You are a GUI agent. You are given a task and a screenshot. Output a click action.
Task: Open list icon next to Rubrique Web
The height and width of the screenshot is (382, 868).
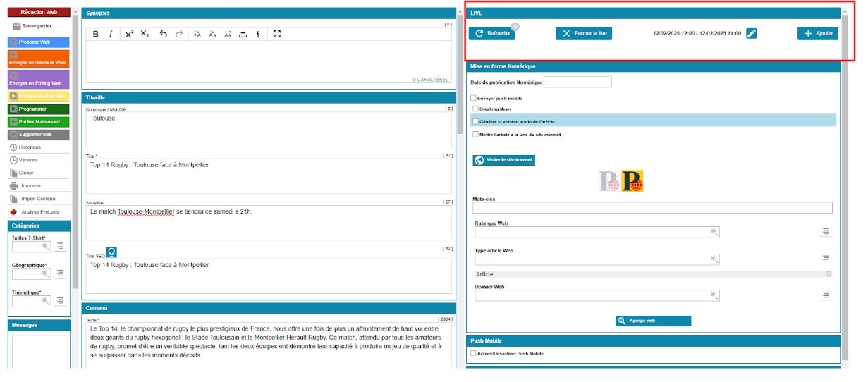pos(826,232)
